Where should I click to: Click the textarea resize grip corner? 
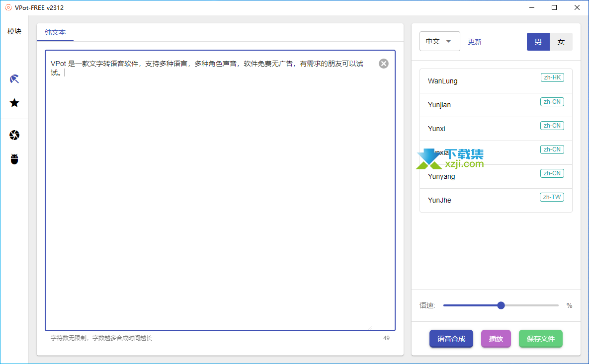(370, 328)
